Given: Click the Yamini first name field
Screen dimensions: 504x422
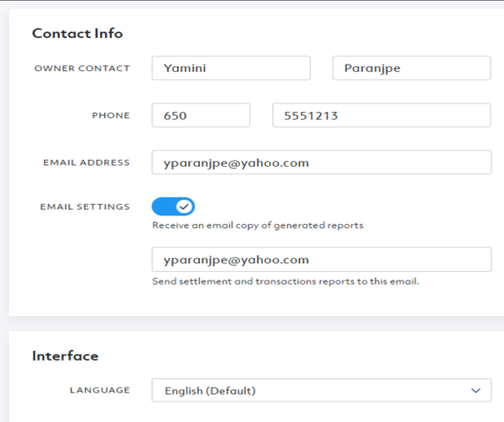Looking at the screenshot, I should pos(231,68).
